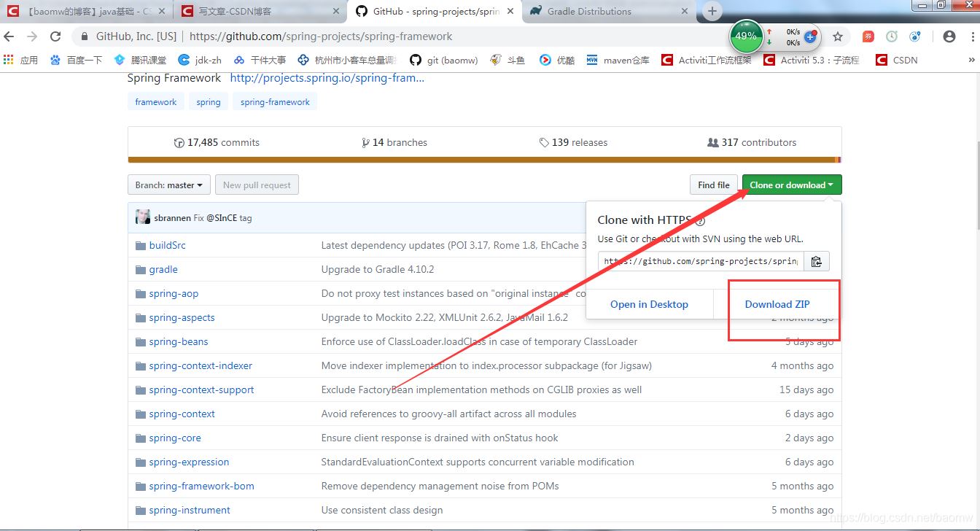980x531 pixels.
Task: Bookmark this page with star icon
Action: pyautogui.click(x=838, y=36)
